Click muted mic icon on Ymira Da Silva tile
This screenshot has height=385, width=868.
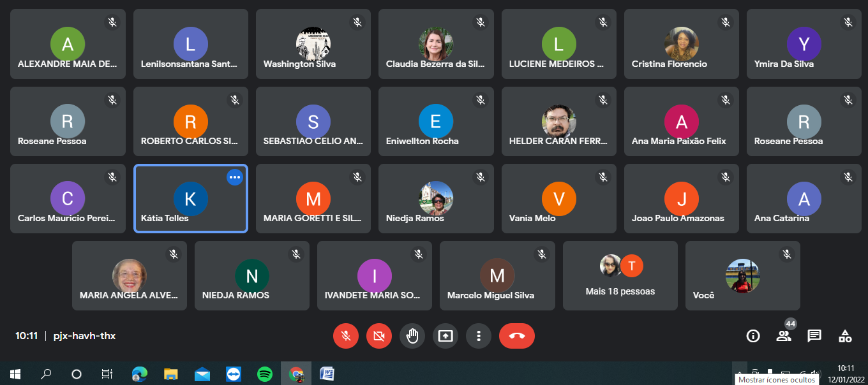click(x=848, y=22)
